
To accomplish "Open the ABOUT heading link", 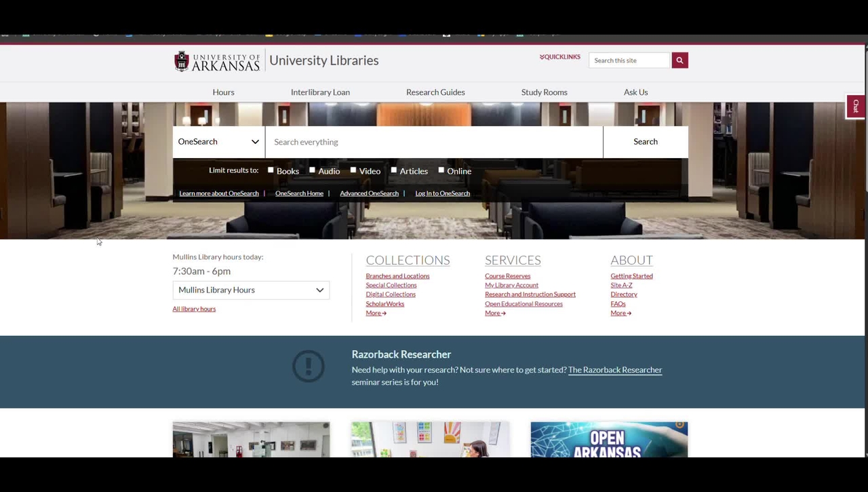I will (x=631, y=260).
